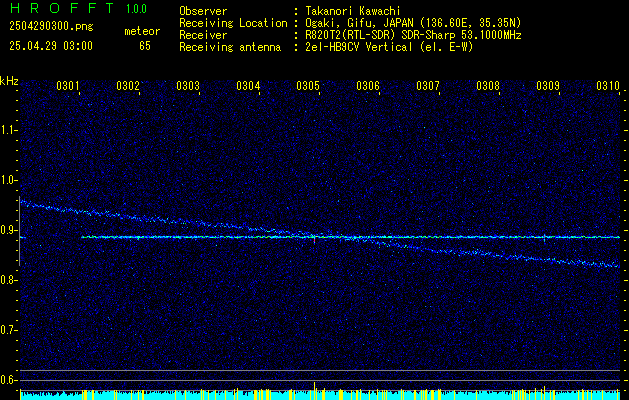This screenshot has height=400, width=629.
Task: Click the HROFFT title text
Action: click(62, 8)
